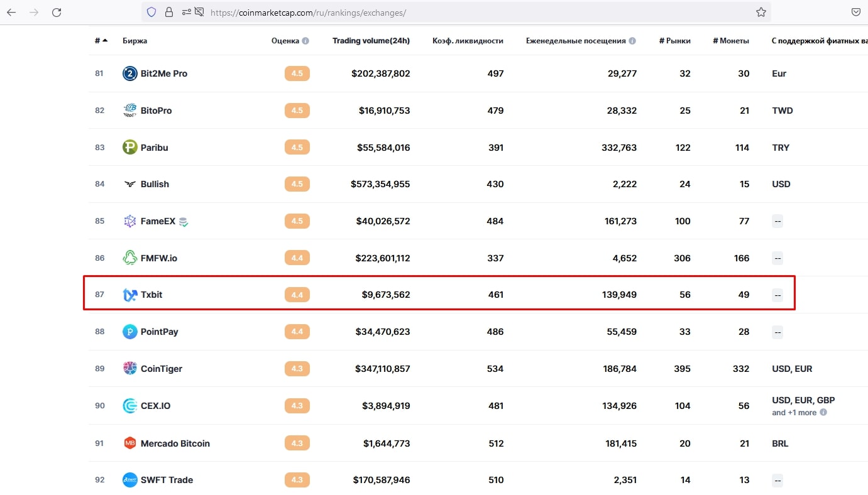
Task: Click CoinTiger liquidity score 534
Action: tap(495, 369)
